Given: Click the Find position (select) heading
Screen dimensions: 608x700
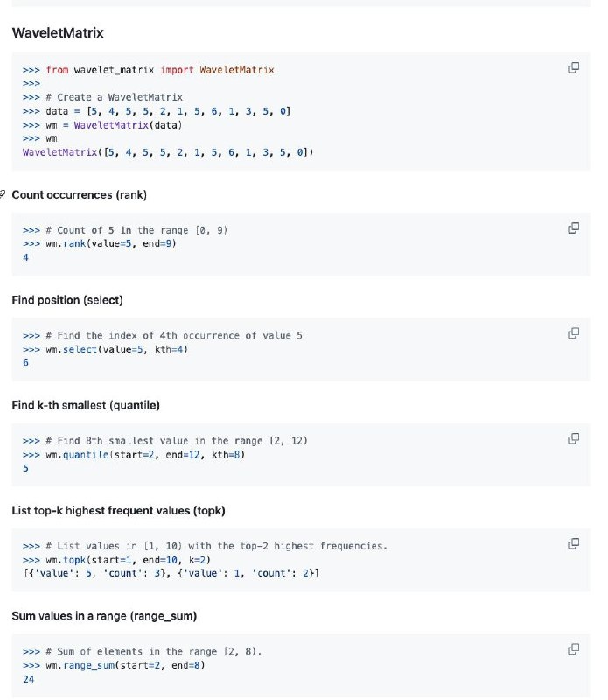Looking at the screenshot, I should point(67,300).
